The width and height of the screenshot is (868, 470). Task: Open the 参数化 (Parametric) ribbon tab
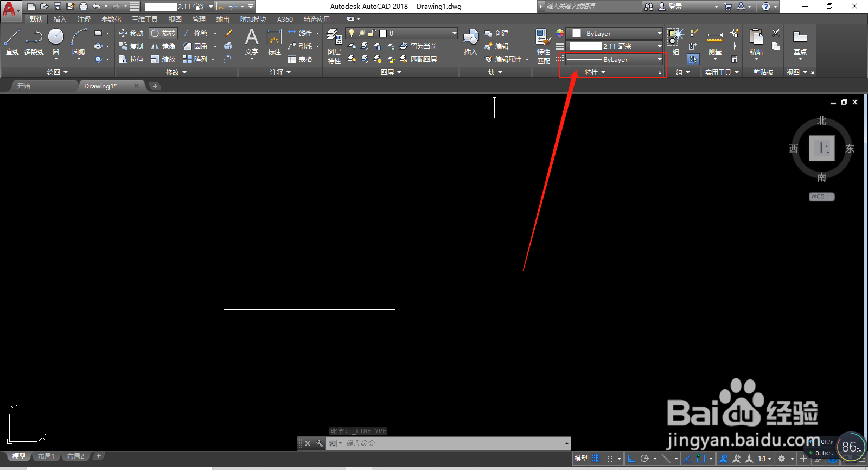pos(111,19)
